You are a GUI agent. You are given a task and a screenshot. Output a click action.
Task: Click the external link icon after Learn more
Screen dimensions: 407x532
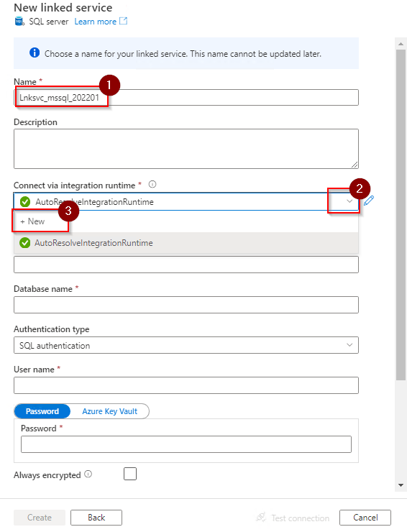pos(124,21)
